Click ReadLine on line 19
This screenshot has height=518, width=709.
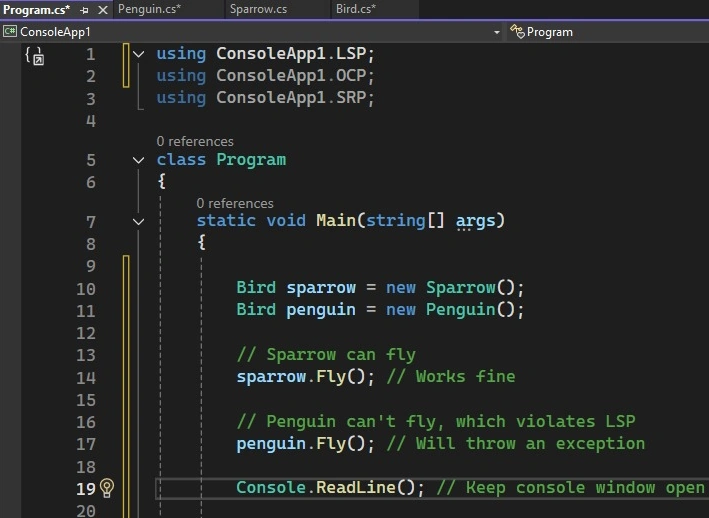click(355, 487)
